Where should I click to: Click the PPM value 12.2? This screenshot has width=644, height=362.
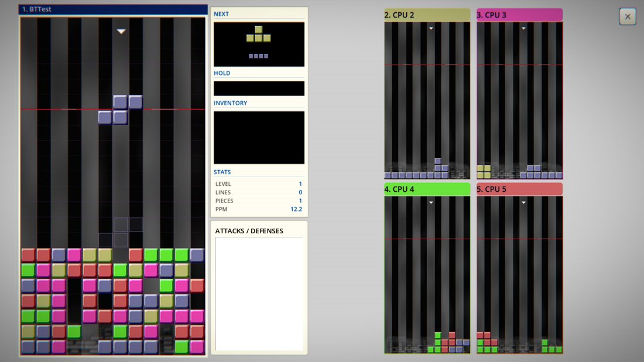point(296,209)
